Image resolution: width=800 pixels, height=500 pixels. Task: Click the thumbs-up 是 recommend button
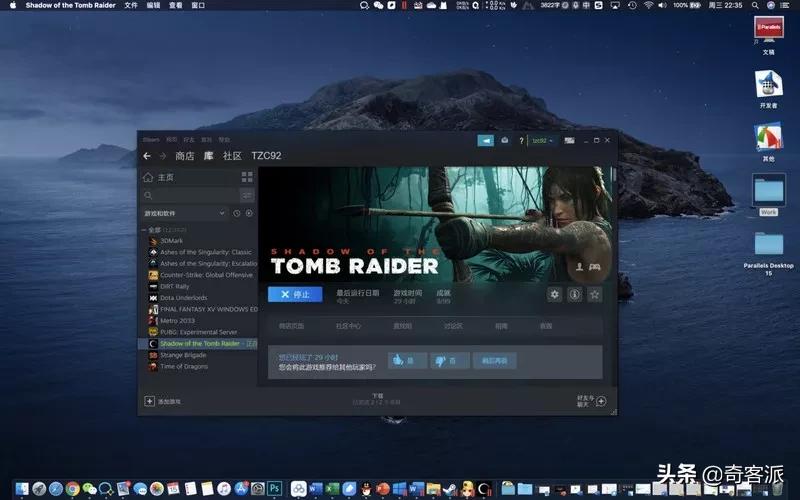[407, 360]
